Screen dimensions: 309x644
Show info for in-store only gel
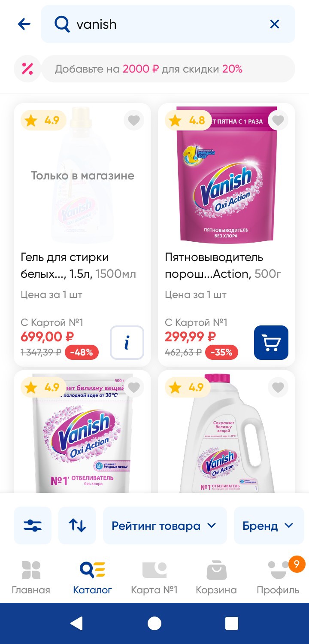(127, 343)
